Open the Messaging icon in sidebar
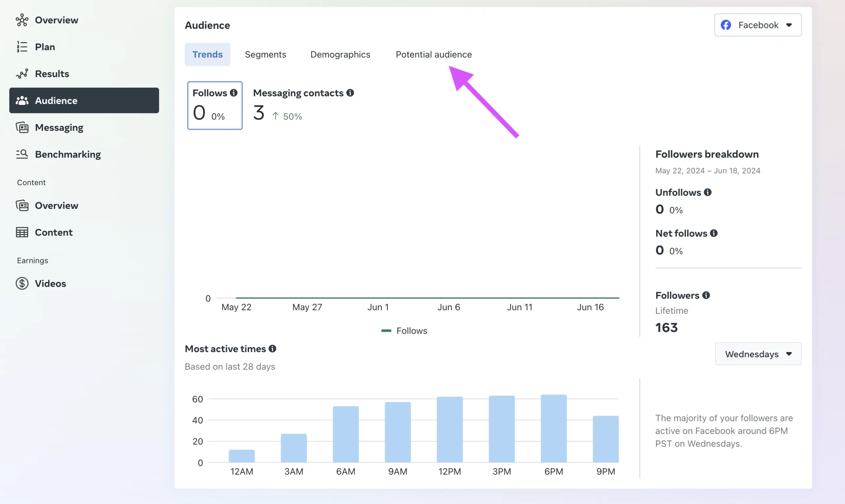This screenshot has width=845, height=504. point(22,127)
